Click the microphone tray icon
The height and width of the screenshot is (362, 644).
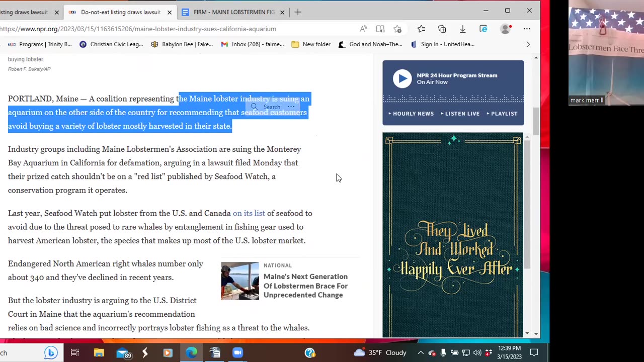[443, 352]
